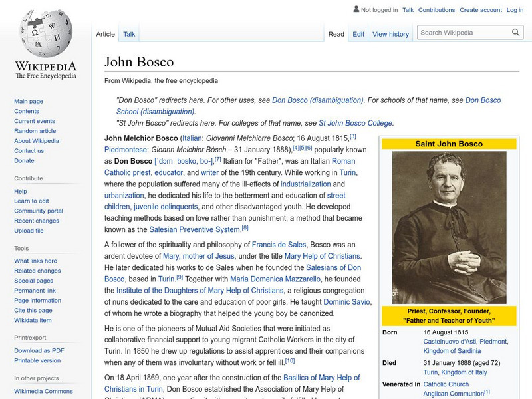Click the user Talk link at top
The height and width of the screenshot is (399, 532).
408,10
